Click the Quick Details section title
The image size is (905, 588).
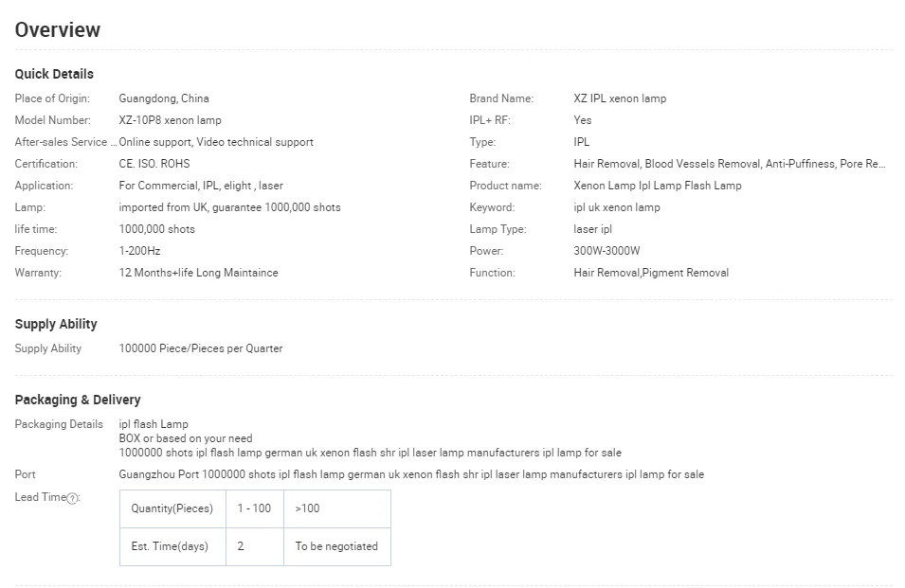coord(54,74)
